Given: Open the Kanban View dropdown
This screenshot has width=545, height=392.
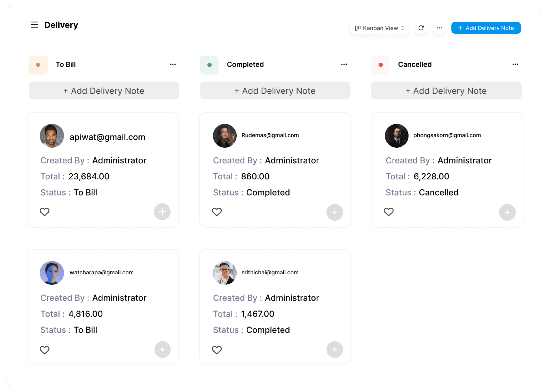Looking at the screenshot, I should tap(380, 28).
